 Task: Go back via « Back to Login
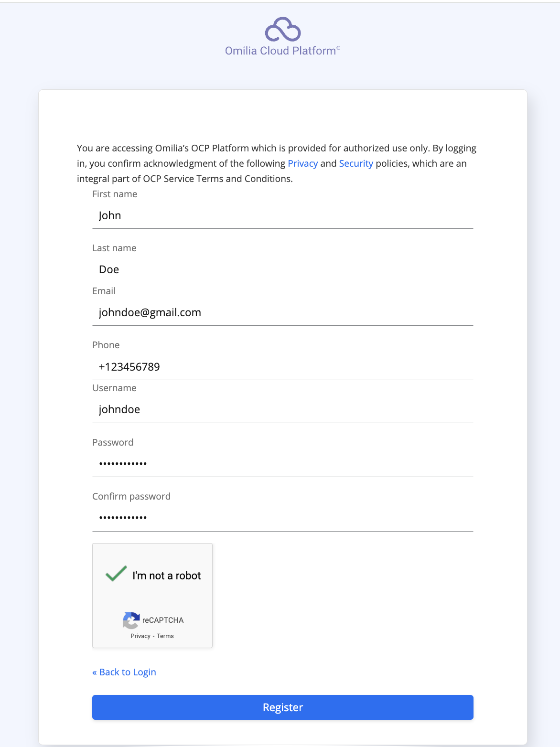pyautogui.click(x=124, y=672)
